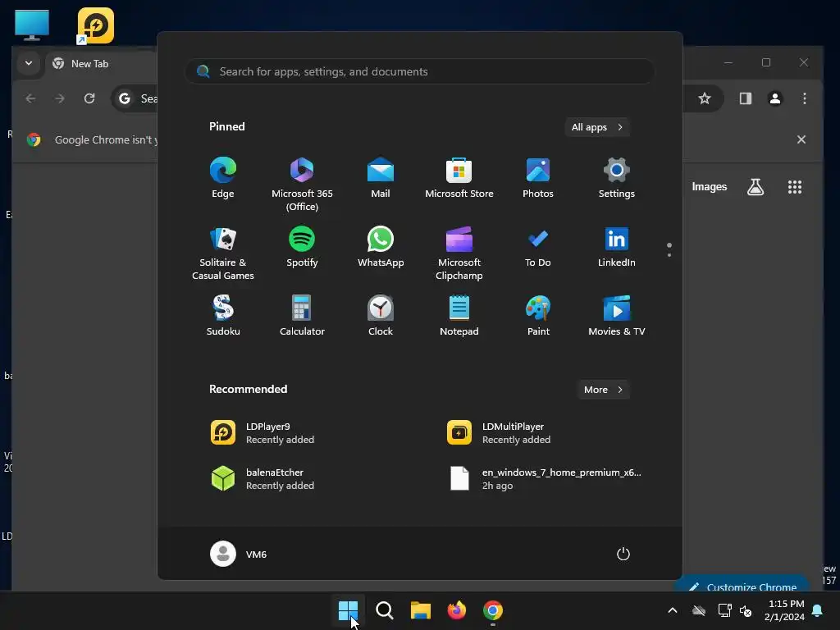This screenshot has height=630, width=840.
Task: Launch Sudoku
Action: click(223, 316)
